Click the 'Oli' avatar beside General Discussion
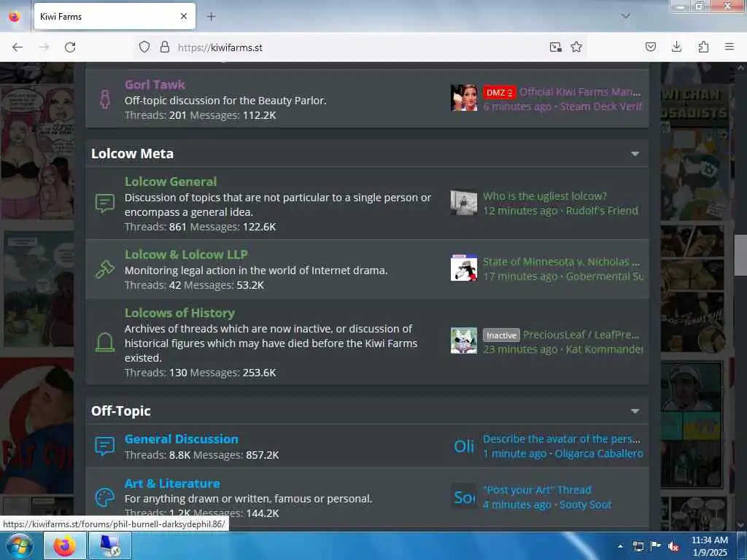 pyautogui.click(x=464, y=446)
